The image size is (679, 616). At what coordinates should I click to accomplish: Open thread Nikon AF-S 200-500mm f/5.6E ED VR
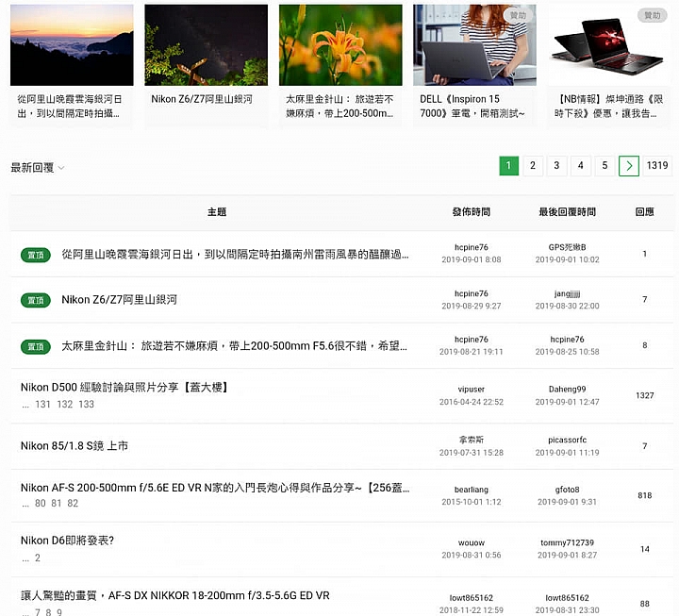tap(215, 488)
